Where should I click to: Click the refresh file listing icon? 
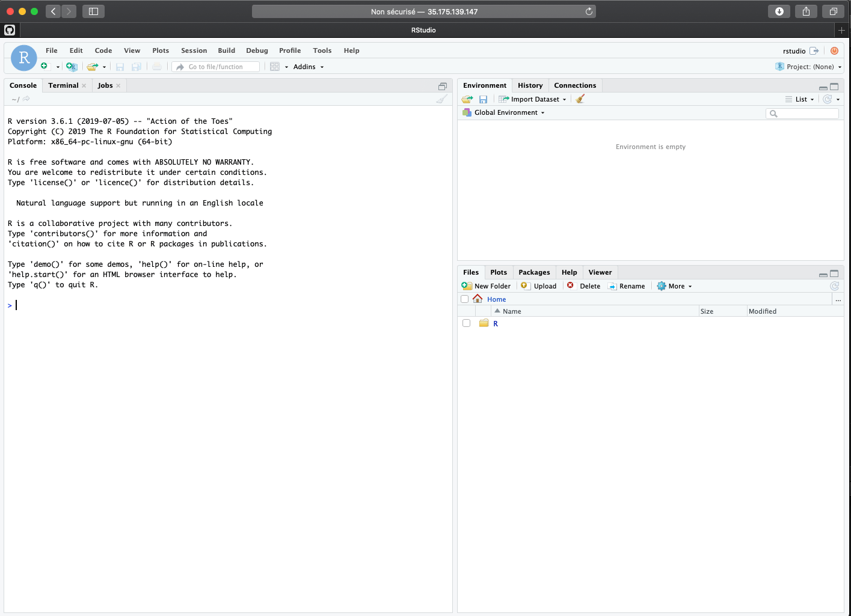[x=835, y=286]
